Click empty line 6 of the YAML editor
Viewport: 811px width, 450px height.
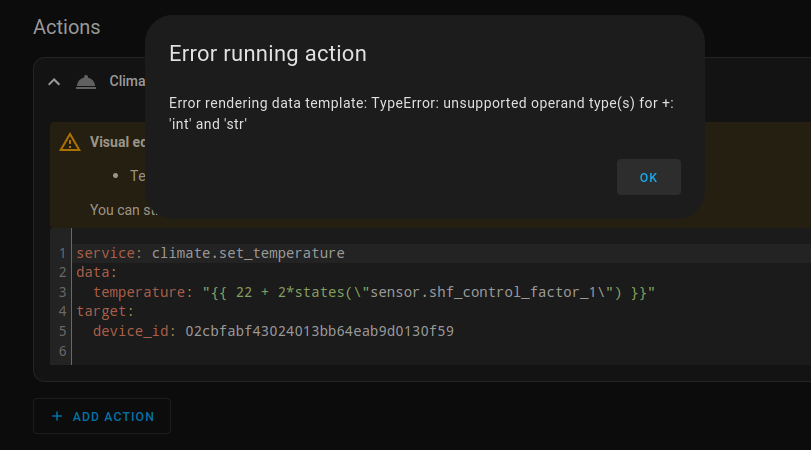300,350
